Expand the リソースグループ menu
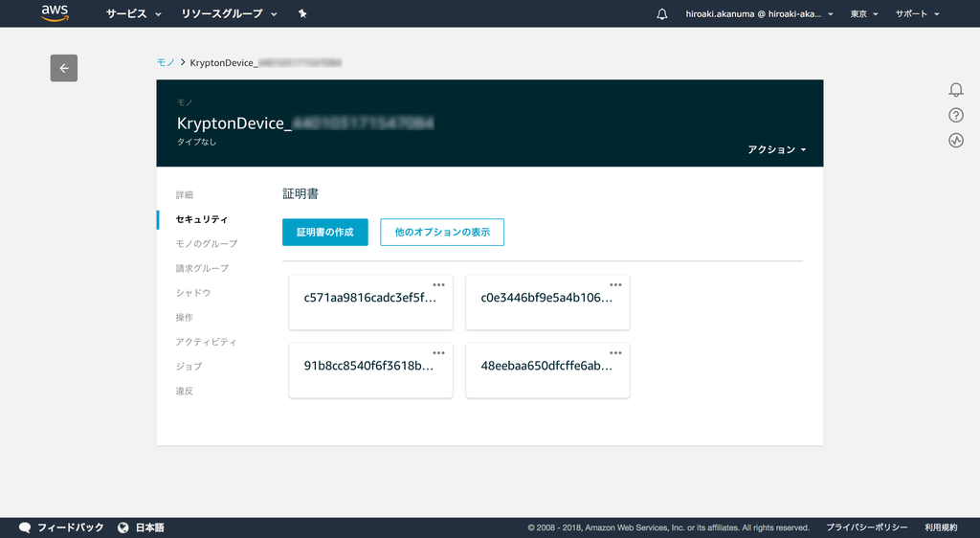This screenshot has width=980, height=538. click(x=230, y=13)
